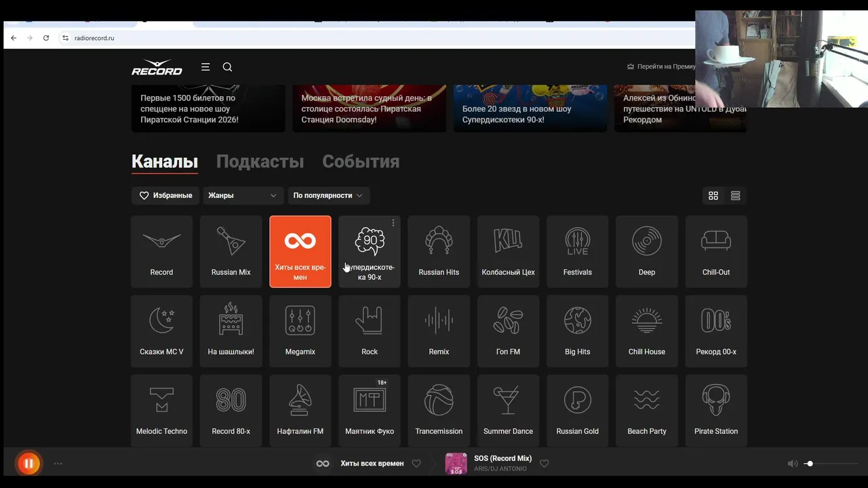Viewport: 868px width, 488px height.
Task: Open the Deep channel
Action: coord(647,251)
